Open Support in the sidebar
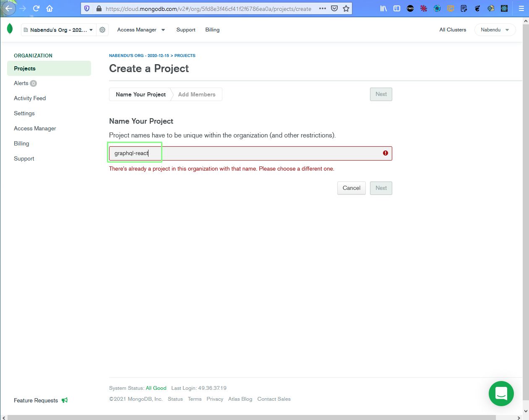Image resolution: width=529 pixels, height=420 pixels. tap(24, 158)
